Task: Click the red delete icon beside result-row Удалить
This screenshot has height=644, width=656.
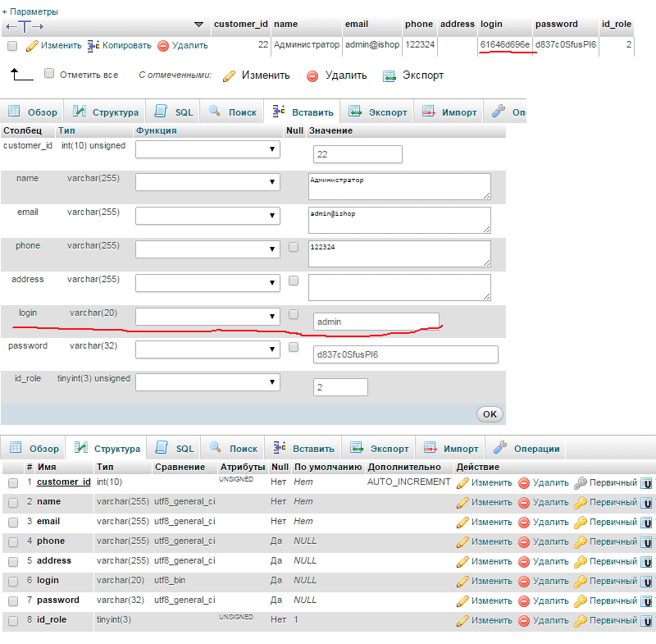Action: (163, 46)
